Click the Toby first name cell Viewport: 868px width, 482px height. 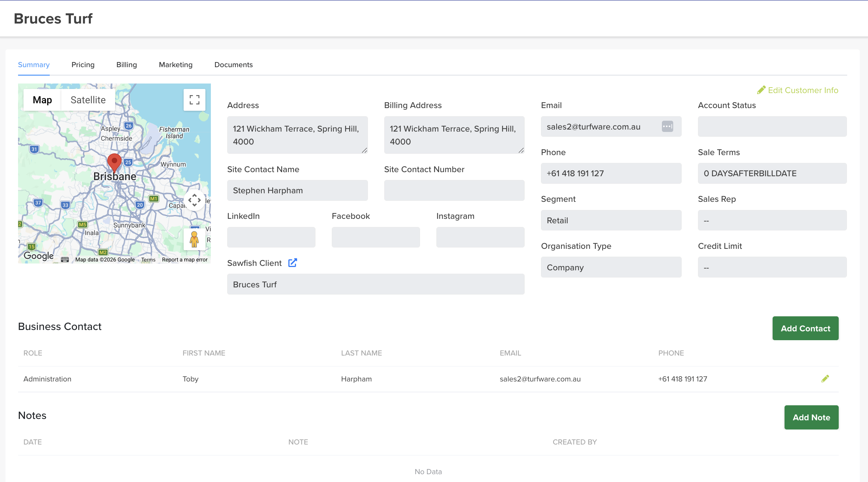(x=190, y=379)
